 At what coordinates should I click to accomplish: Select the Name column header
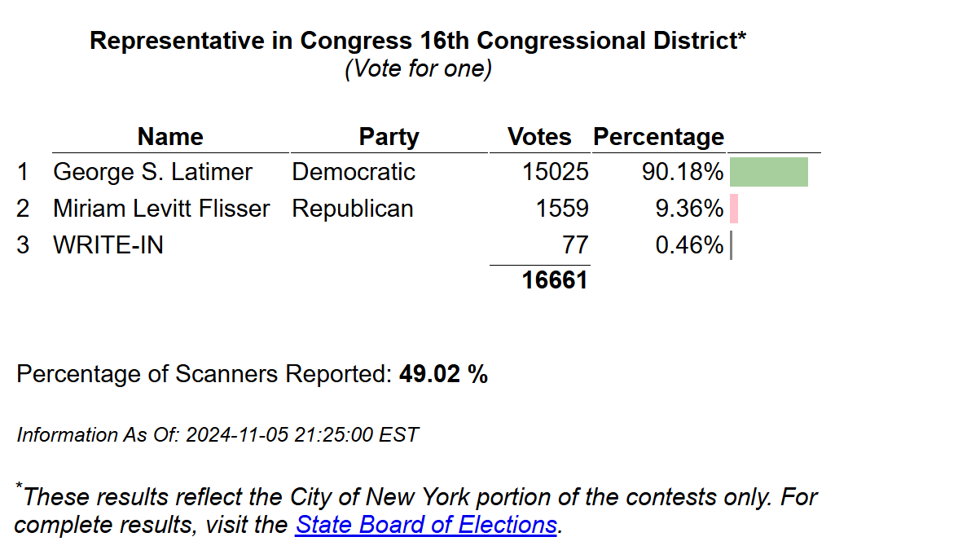(x=170, y=137)
